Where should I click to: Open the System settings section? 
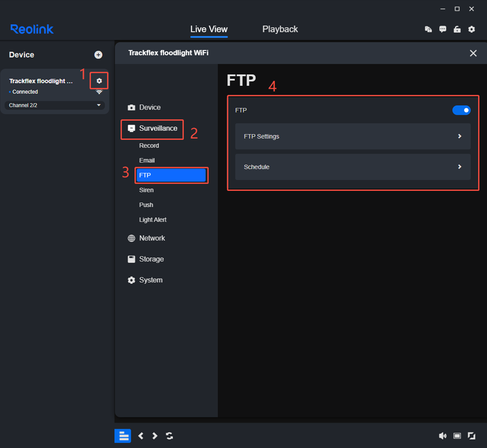145,280
